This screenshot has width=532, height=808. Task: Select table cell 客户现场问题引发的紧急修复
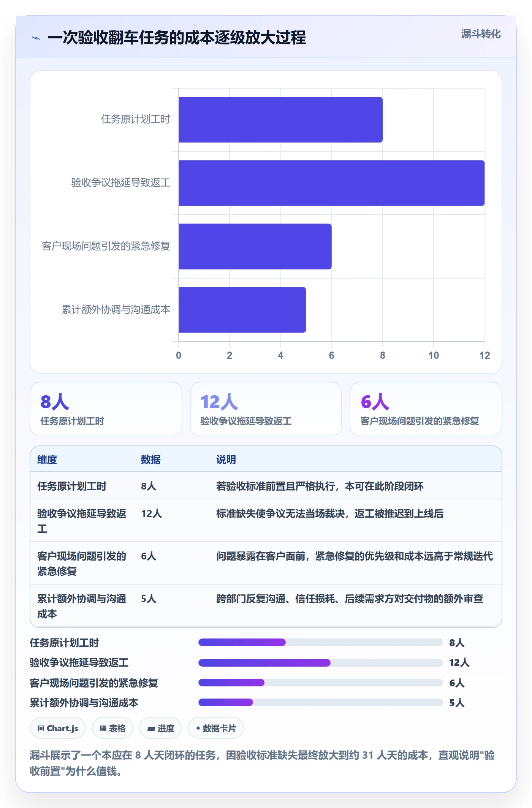[82, 564]
